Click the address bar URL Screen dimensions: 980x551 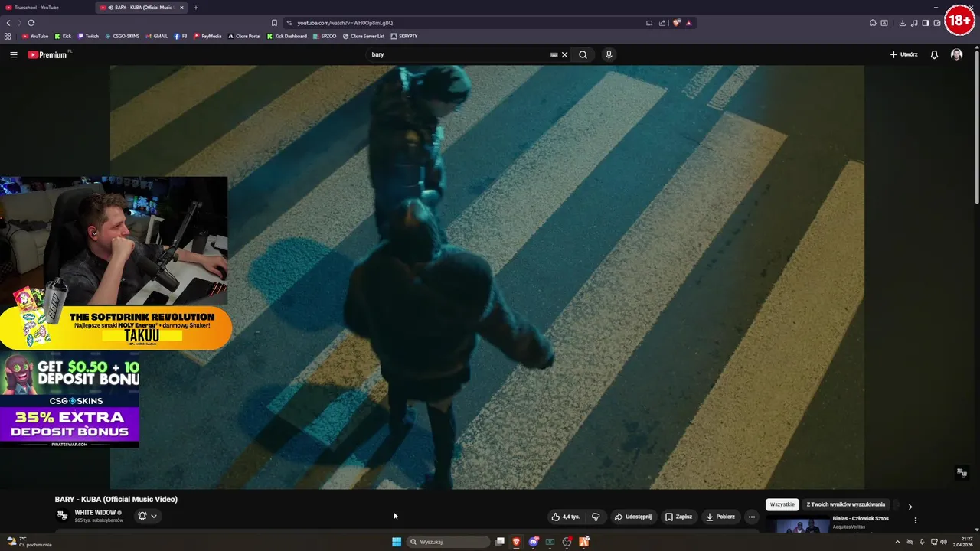(x=345, y=23)
